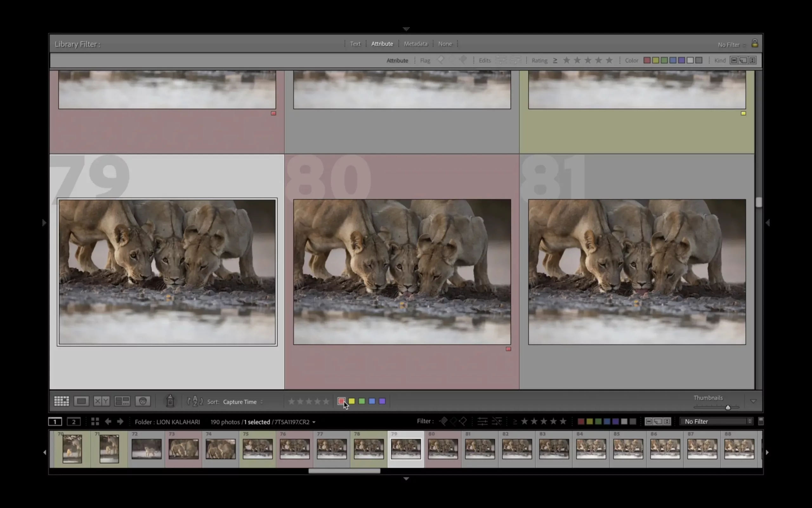Select the Painter spray can tool
Image resolution: width=812 pixels, height=508 pixels.
170,401
